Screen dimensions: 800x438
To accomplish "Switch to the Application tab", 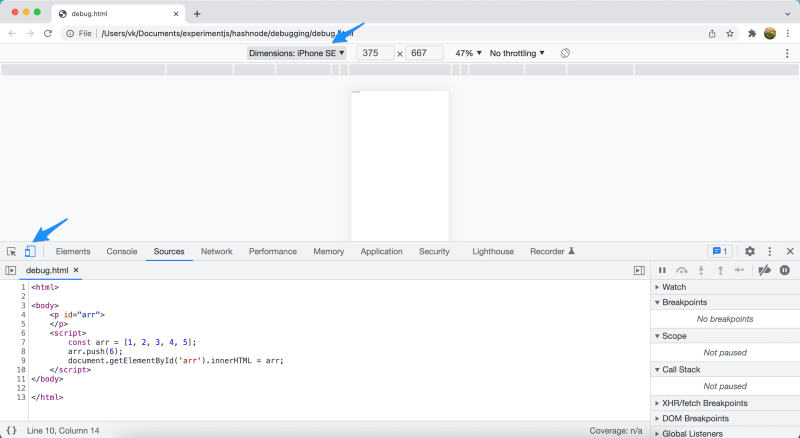I will [382, 251].
